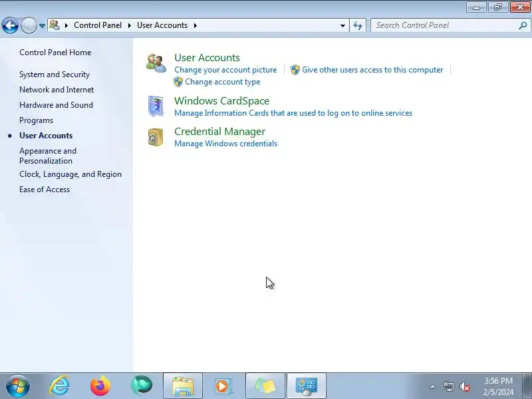Viewport: 532px width, 399px height.
Task: Click the Windows CardSpace icon
Action: click(x=156, y=106)
